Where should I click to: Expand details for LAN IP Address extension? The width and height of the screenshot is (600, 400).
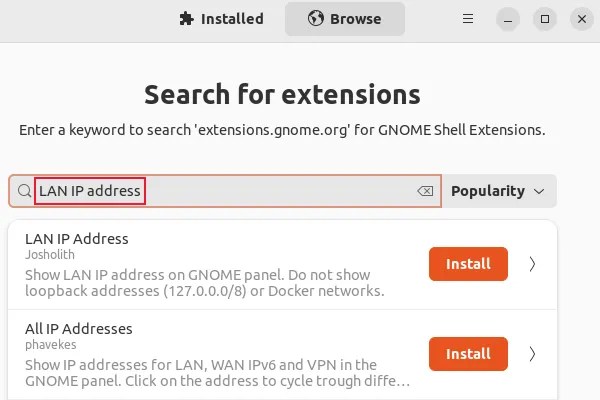point(532,264)
